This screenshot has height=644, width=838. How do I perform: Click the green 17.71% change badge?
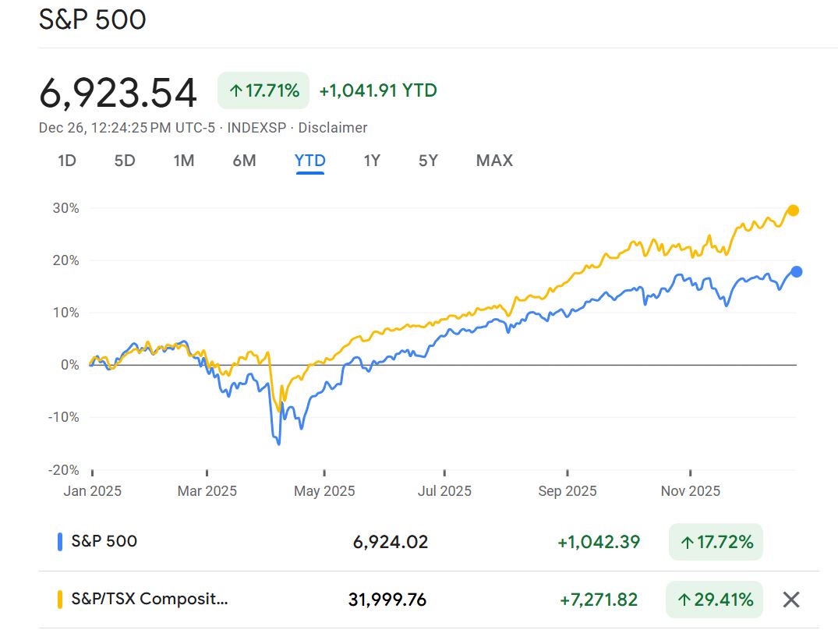(263, 90)
